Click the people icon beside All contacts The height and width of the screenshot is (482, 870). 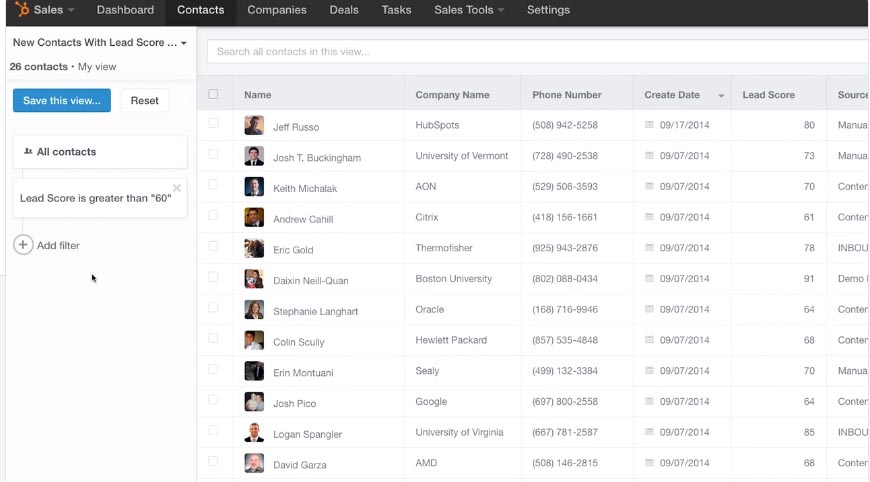click(28, 151)
